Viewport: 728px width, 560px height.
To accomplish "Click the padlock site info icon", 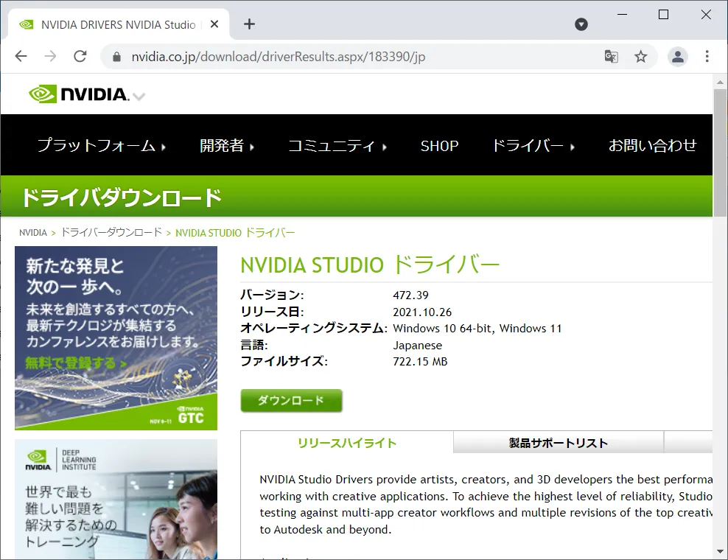I will (116, 57).
